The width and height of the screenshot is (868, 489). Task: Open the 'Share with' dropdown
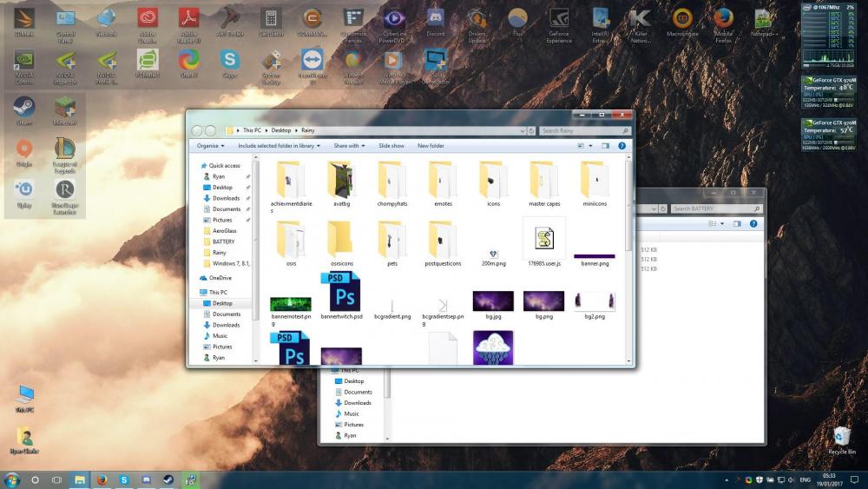[x=349, y=146]
